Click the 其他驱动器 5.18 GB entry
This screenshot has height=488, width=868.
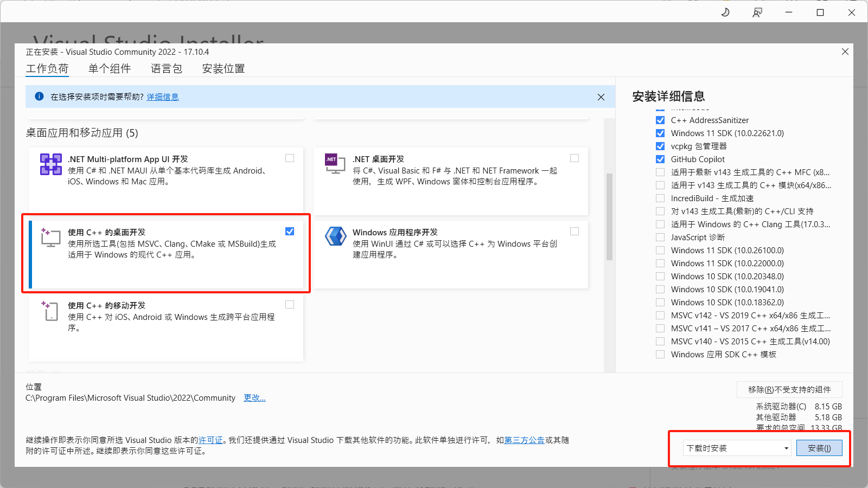[799, 418]
